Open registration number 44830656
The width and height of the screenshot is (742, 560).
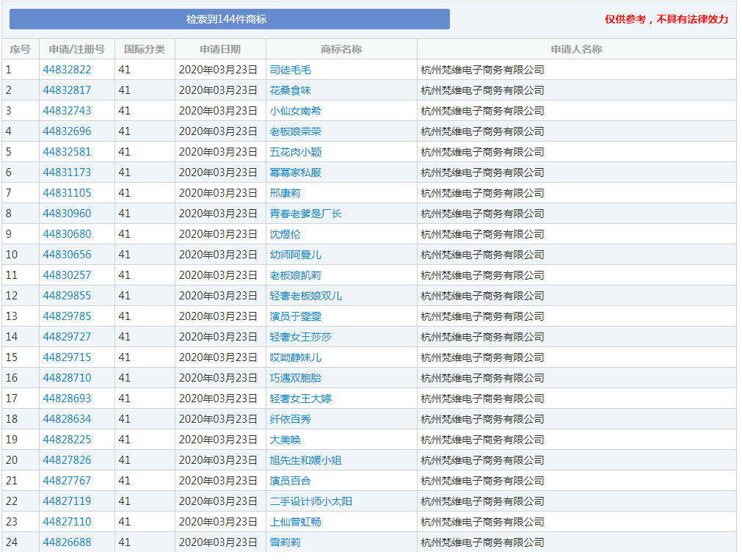tap(67, 255)
